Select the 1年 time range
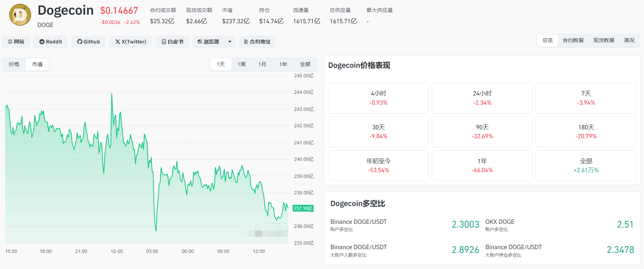This screenshot has width=644, height=269. [283, 64]
